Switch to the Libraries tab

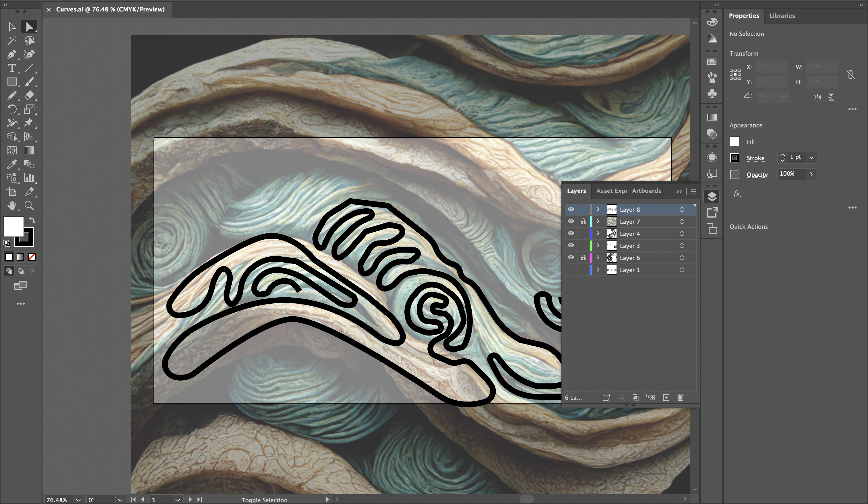click(782, 15)
